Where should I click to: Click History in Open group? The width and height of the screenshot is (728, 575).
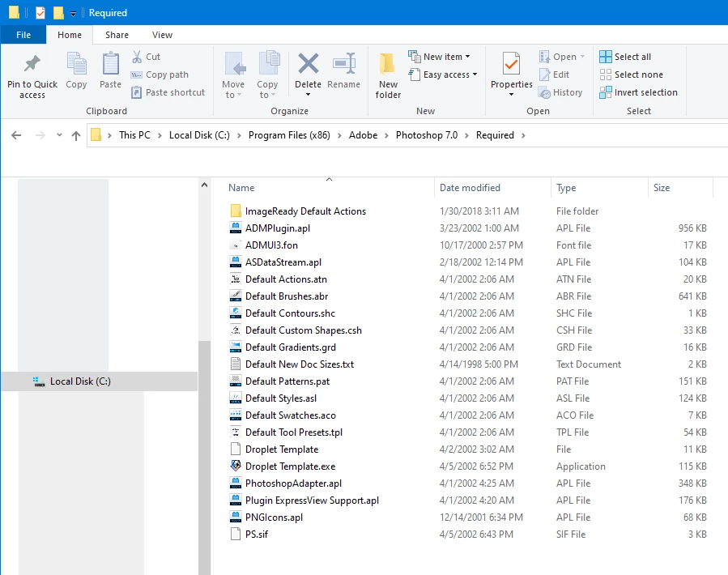coord(560,92)
